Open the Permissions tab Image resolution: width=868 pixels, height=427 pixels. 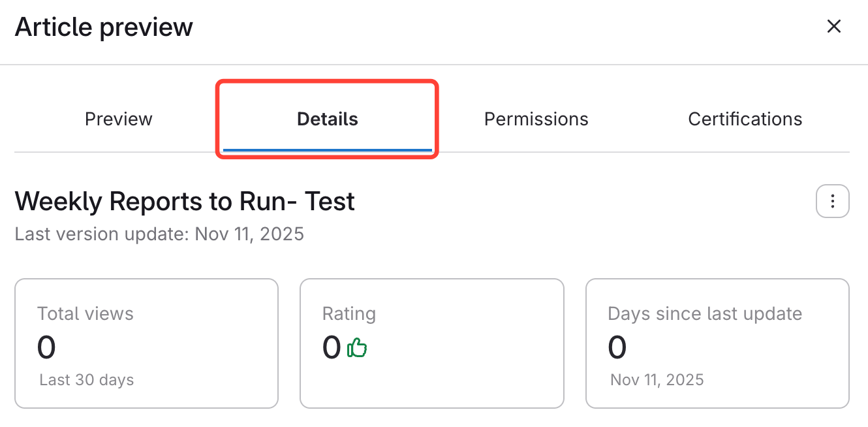[536, 119]
